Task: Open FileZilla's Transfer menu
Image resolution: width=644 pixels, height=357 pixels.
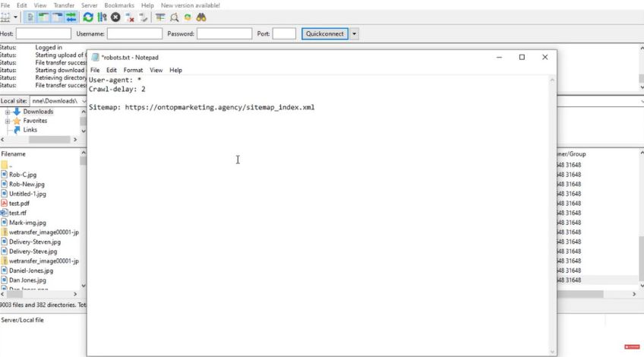Action: coord(64,5)
